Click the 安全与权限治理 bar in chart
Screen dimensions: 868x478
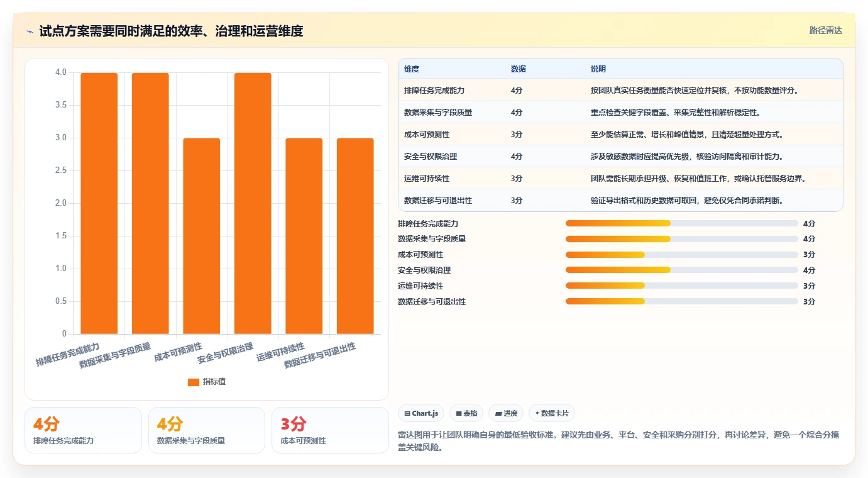tap(253, 203)
